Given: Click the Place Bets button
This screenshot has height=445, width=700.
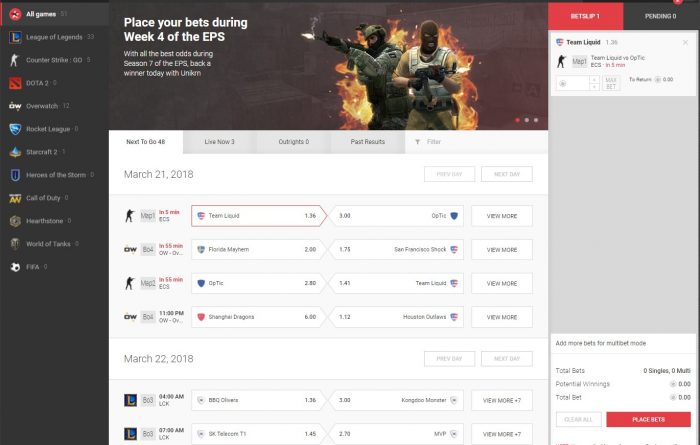Looking at the screenshot, I should tap(648, 420).
